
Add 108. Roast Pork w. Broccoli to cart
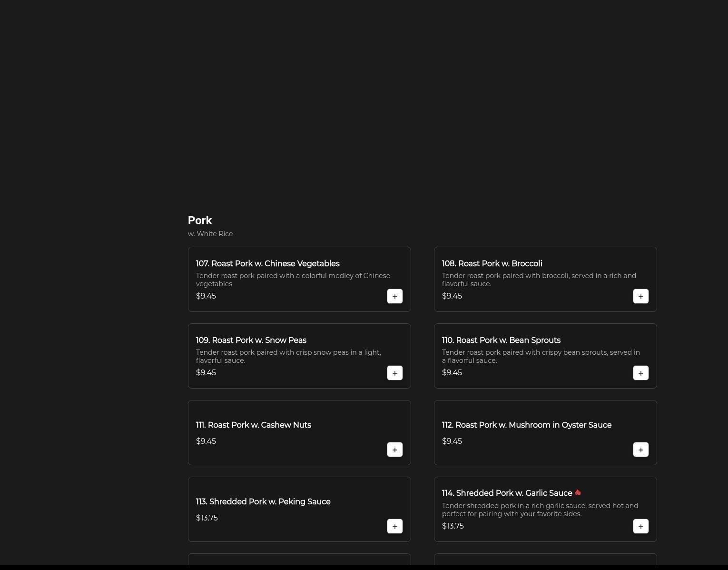[x=641, y=296]
